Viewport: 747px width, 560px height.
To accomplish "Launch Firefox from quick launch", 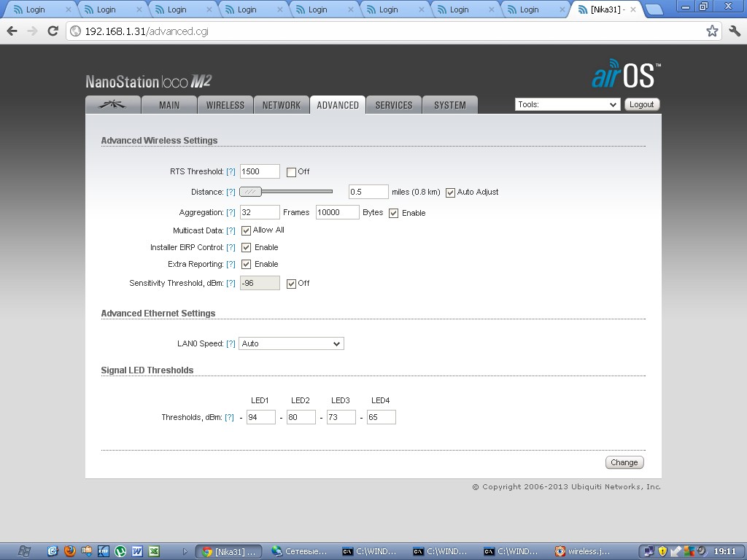I will 70,551.
